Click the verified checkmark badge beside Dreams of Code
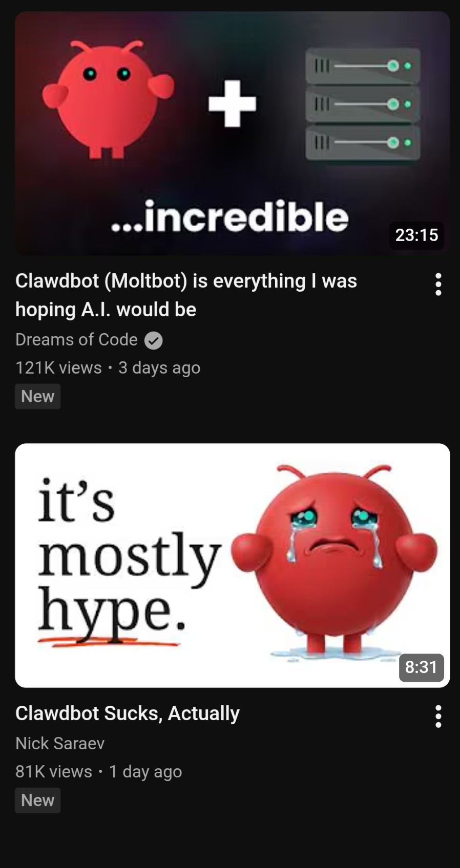 pos(154,340)
